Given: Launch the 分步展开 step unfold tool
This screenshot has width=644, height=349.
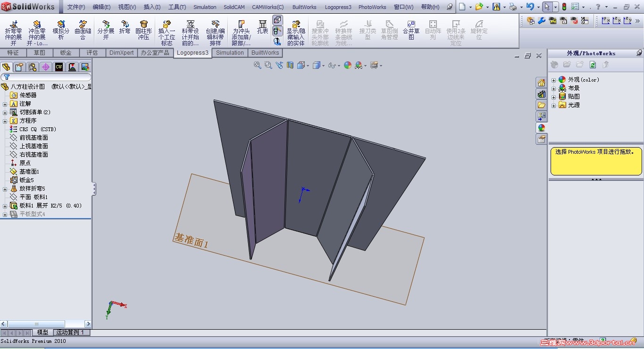Looking at the screenshot, I should point(106,30).
